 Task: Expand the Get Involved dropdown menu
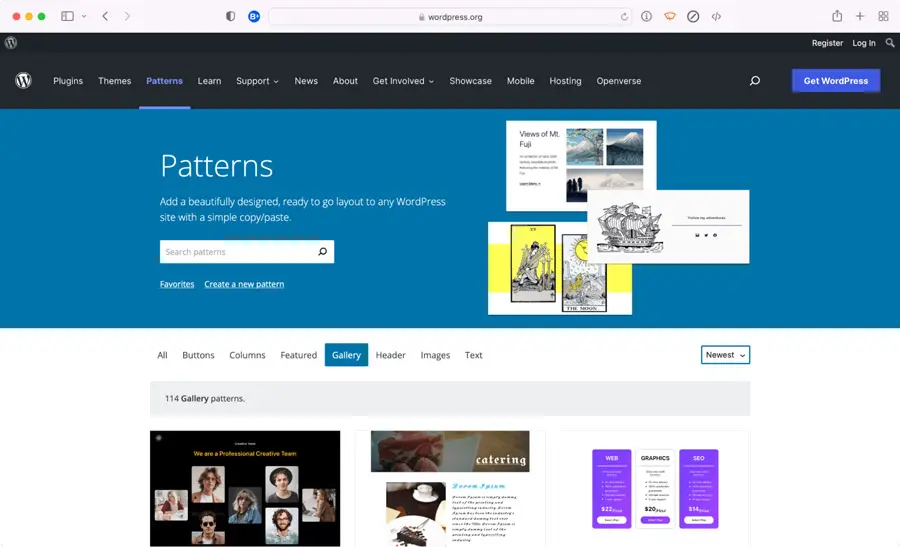[403, 81]
